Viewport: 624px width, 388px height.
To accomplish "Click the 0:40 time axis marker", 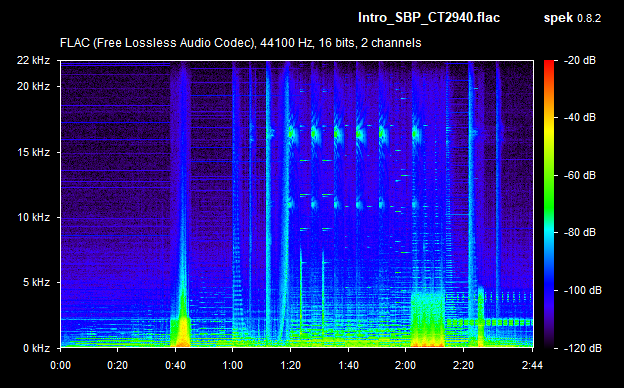I will [176, 365].
